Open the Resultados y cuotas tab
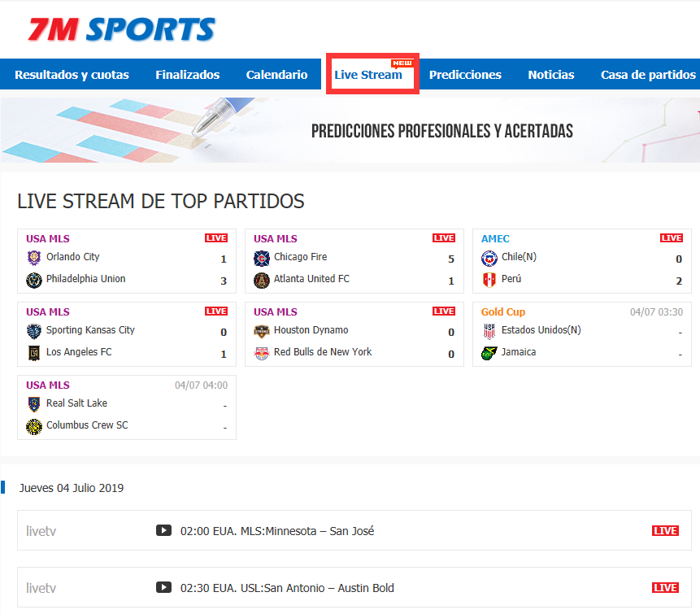This screenshot has width=700, height=614. click(x=72, y=75)
